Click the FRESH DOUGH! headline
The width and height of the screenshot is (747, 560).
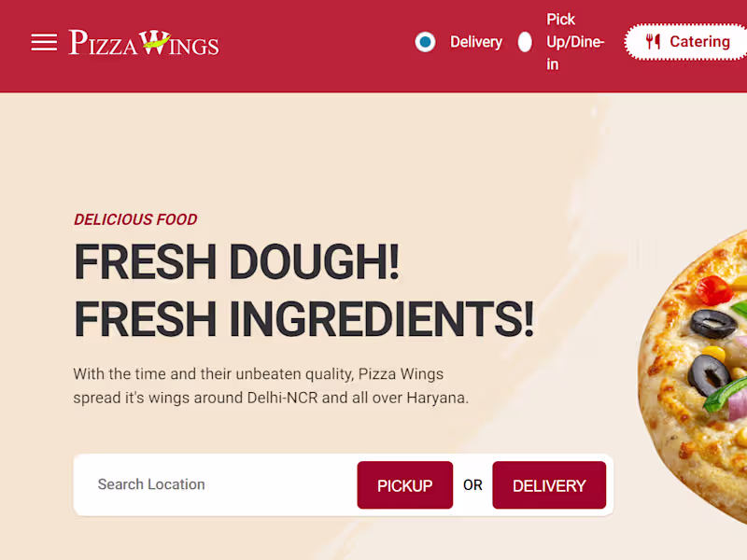(236, 261)
